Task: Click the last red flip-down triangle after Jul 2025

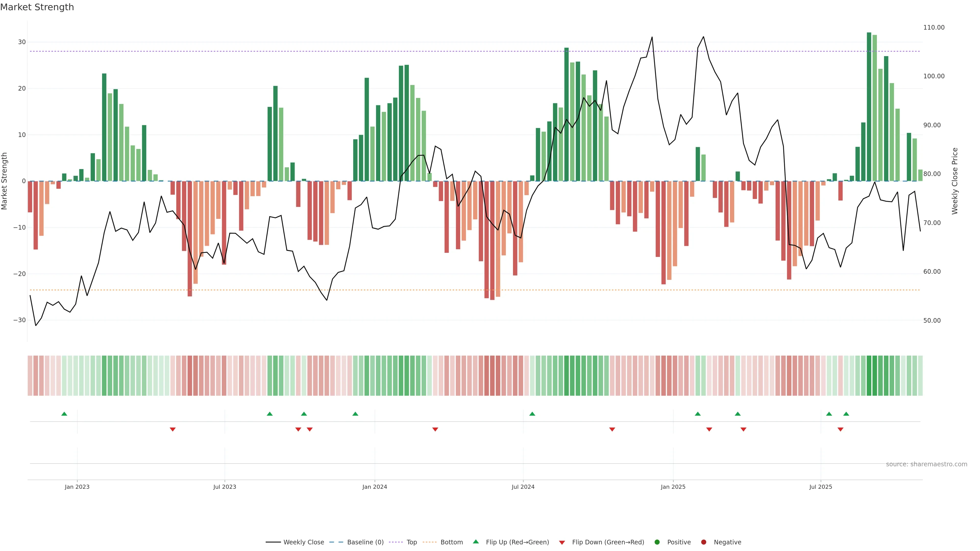Action: [840, 429]
